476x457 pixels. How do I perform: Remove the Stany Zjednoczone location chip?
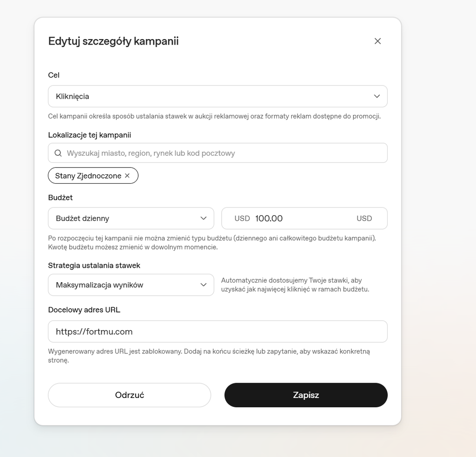(x=127, y=176)
